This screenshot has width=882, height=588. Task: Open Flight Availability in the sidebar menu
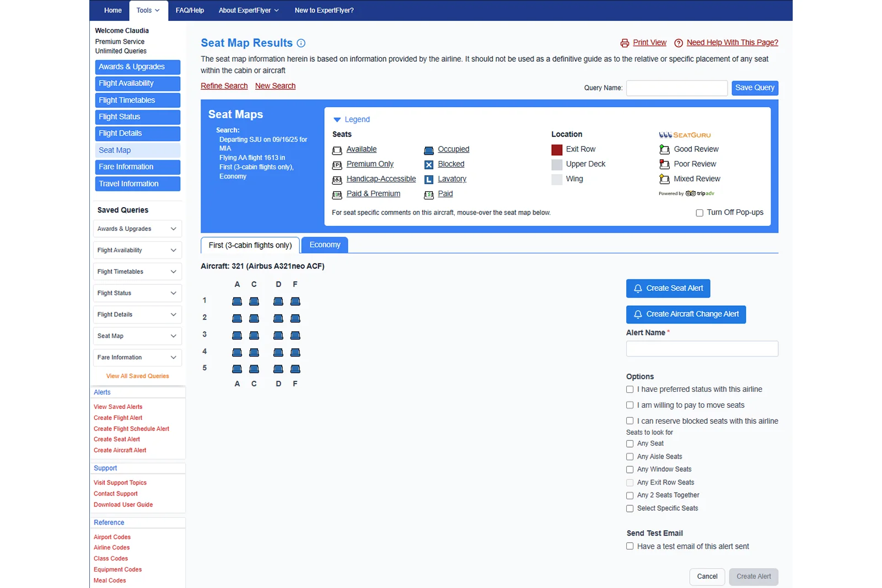[137, 83]
